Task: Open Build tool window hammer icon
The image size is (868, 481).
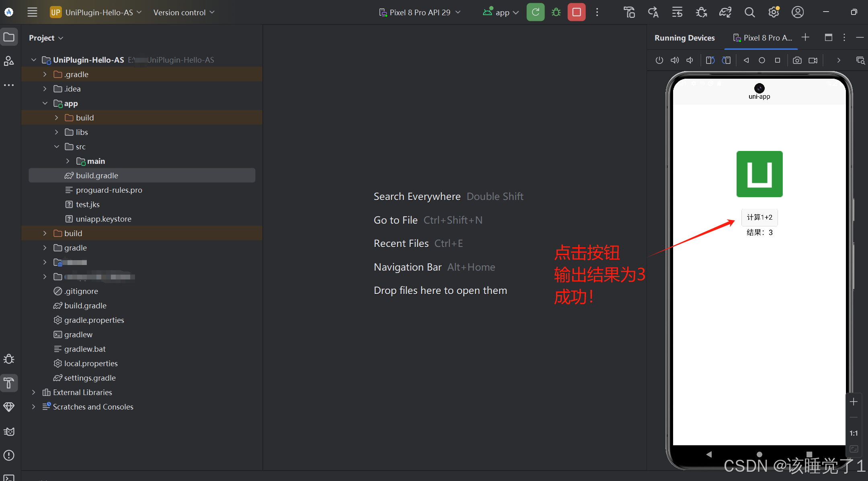Action: [x=9, y=383]
